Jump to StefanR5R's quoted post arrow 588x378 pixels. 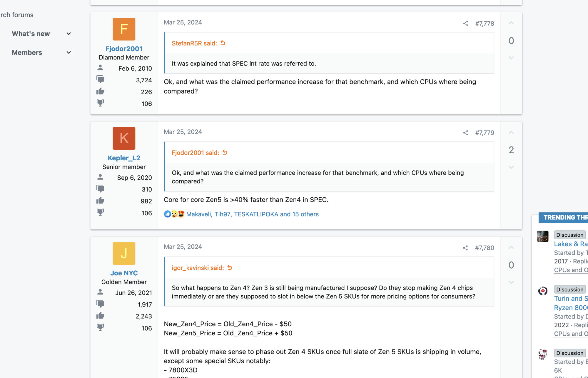click(x=223, y=43)
